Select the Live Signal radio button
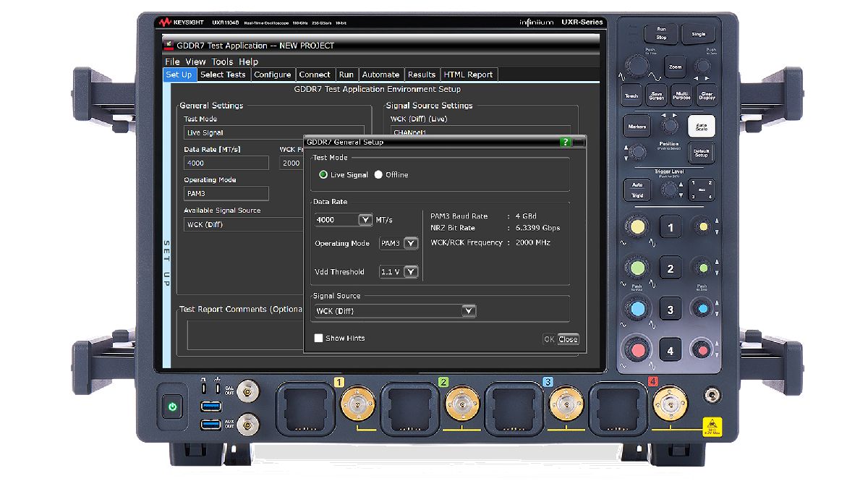This screenshot has width=868, height=489. [x=323, y=174]
